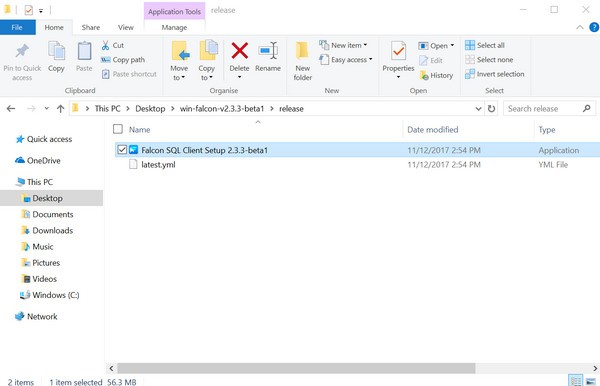Click the search magnifier icon

tap(587, 109)
